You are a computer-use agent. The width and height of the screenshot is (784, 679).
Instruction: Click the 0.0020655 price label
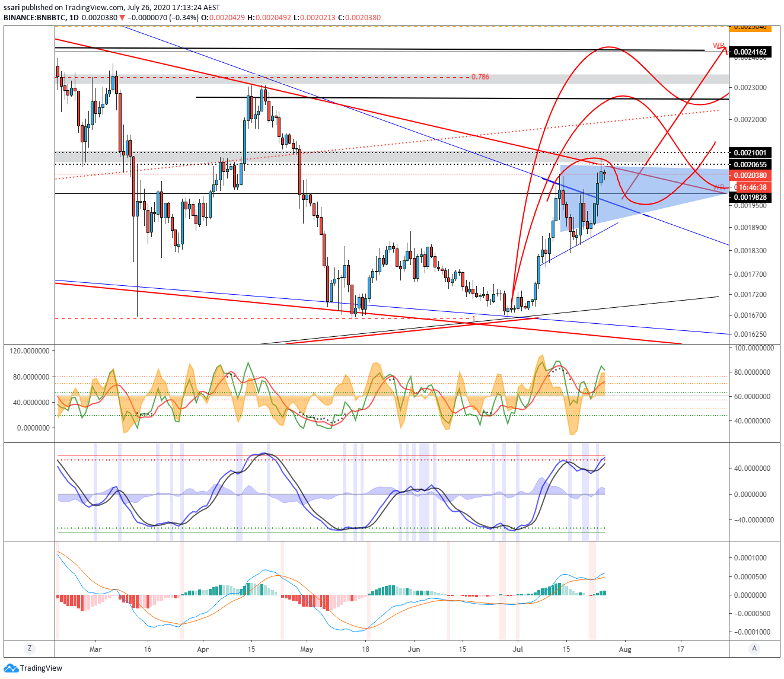pos(750,165)
